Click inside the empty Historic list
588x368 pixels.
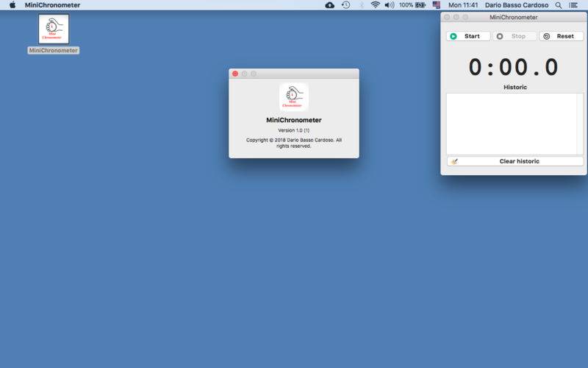(x=512, y=124)
